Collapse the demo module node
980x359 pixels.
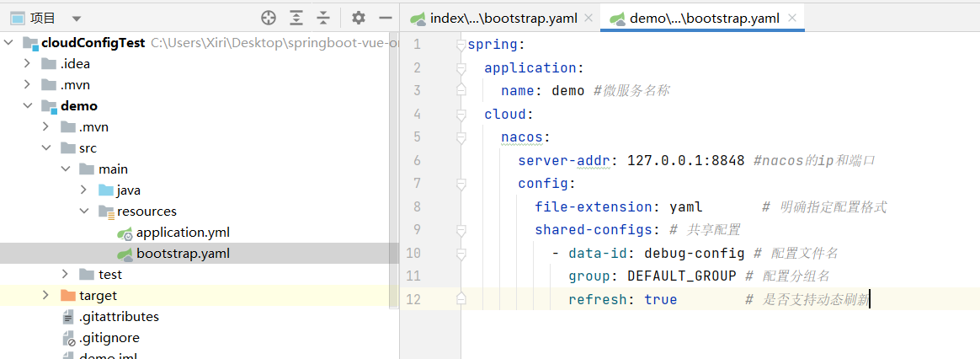click(27, 105)
